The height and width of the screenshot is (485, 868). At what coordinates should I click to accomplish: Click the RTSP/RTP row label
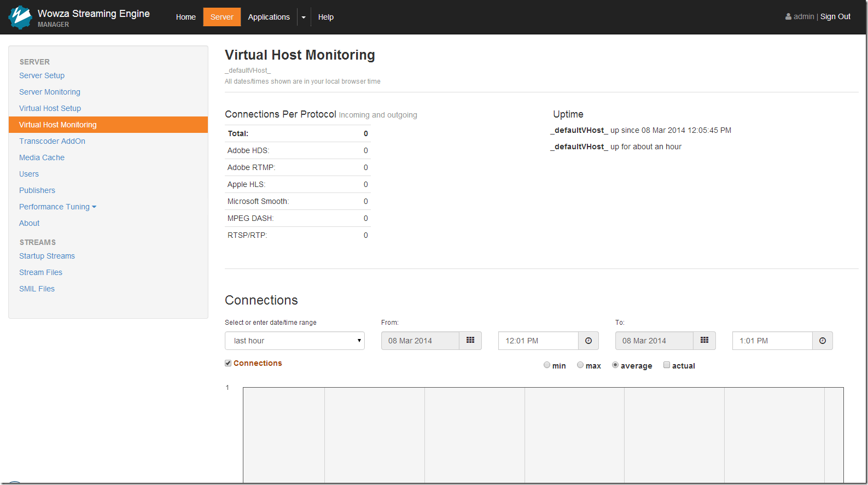[247, 235]
